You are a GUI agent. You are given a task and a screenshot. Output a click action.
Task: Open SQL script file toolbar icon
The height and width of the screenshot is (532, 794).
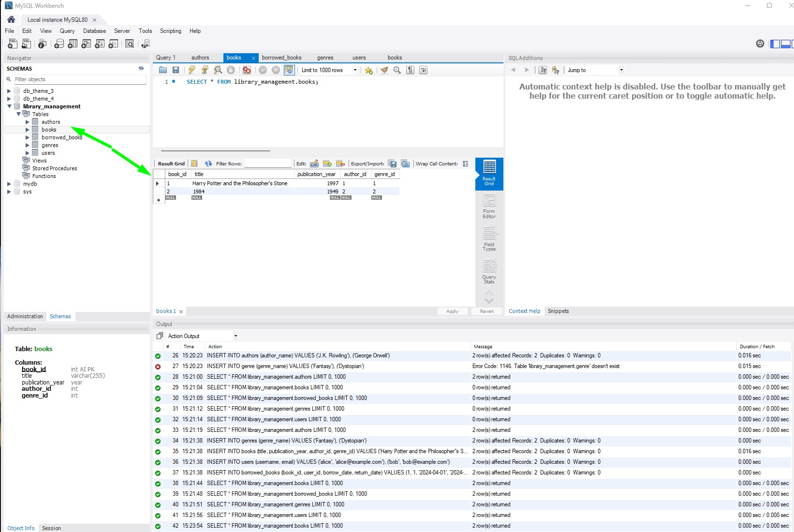pos(27,44)
